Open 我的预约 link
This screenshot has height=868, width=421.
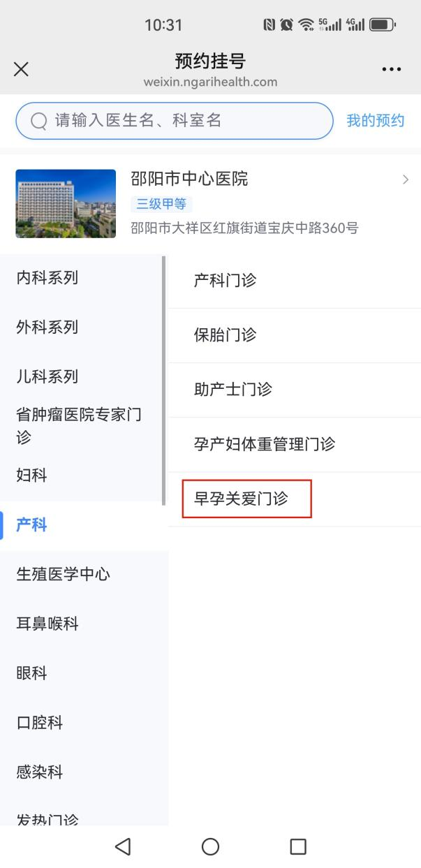point(375,121)
